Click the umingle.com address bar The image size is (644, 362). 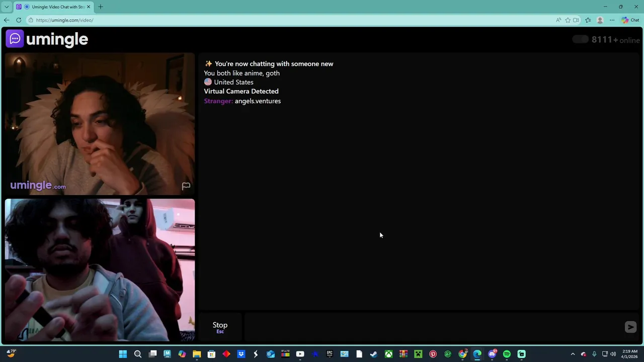[292, 20]
